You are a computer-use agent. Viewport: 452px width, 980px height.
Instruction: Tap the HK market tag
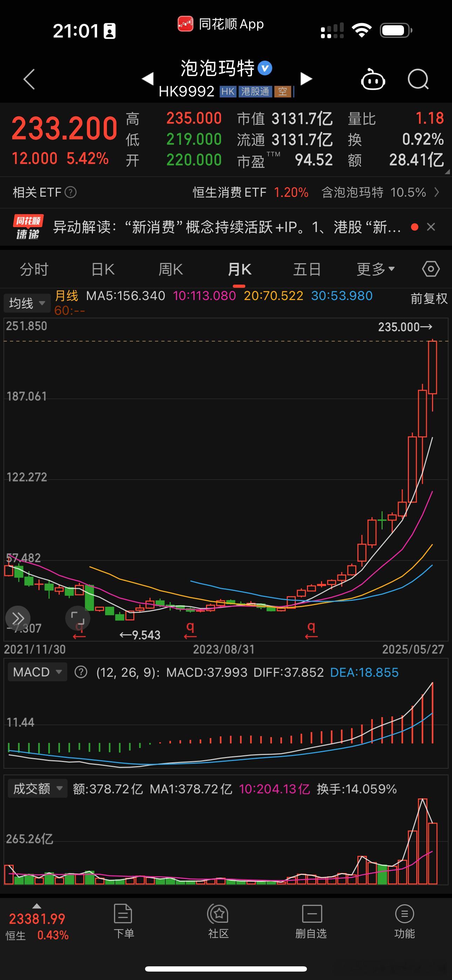tap(228, 91)
